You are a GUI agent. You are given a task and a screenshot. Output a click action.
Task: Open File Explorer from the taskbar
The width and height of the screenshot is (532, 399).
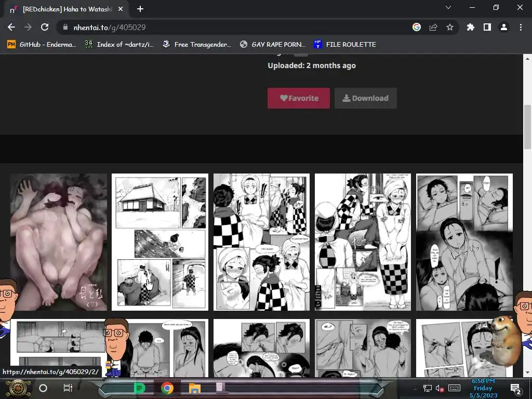pos(194,388)
